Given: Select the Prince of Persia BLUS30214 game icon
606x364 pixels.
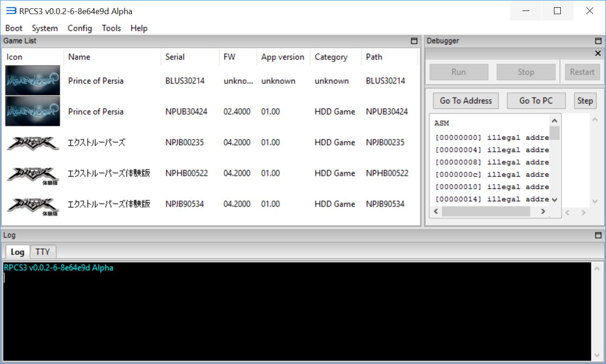Looking at the screenshot, I should point(32,81).
